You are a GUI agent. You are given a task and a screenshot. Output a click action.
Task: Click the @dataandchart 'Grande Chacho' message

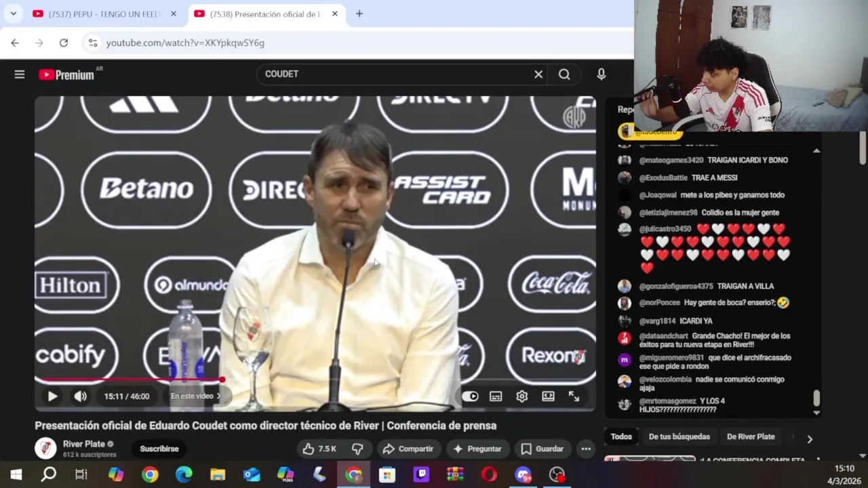click(x=715, y=340)
